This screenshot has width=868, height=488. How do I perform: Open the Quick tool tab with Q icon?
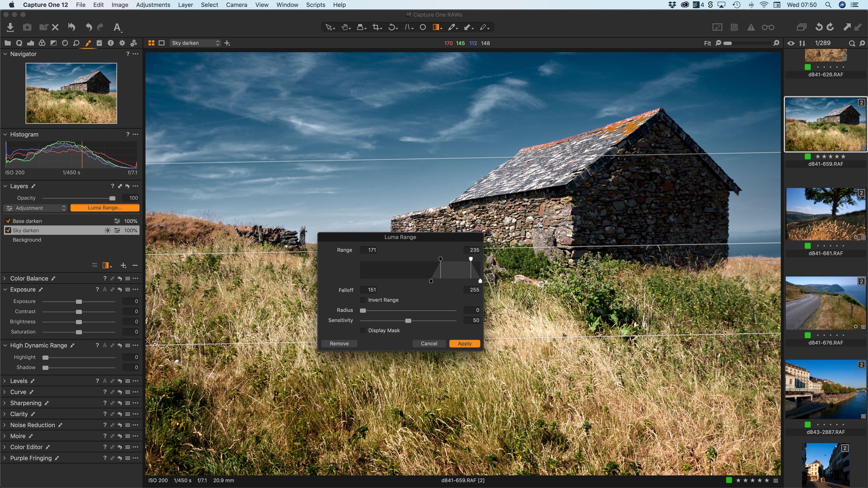coord(19,43)
